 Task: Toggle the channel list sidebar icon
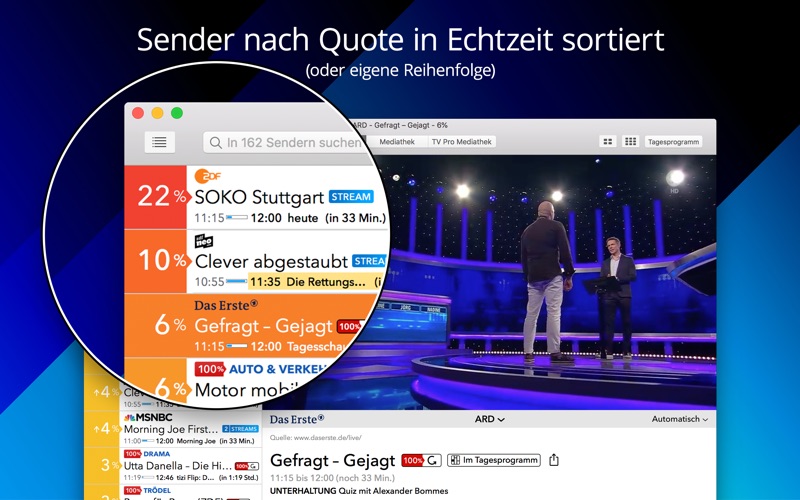click(x=159, y=142)
